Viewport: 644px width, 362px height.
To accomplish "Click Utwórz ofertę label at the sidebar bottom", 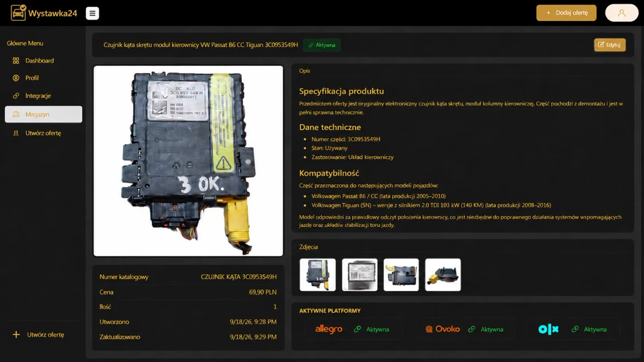I will [46, 334].
